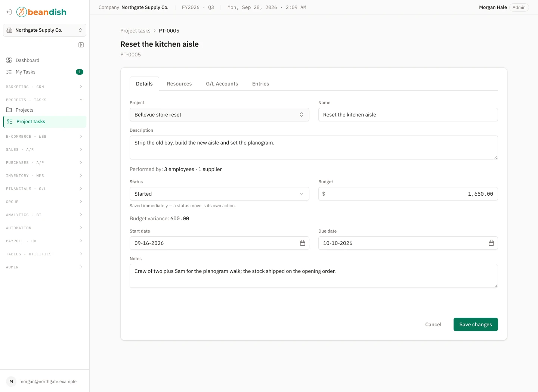
Task: Expand the Tables - Utilities section
Action: [x=44, y=254]
